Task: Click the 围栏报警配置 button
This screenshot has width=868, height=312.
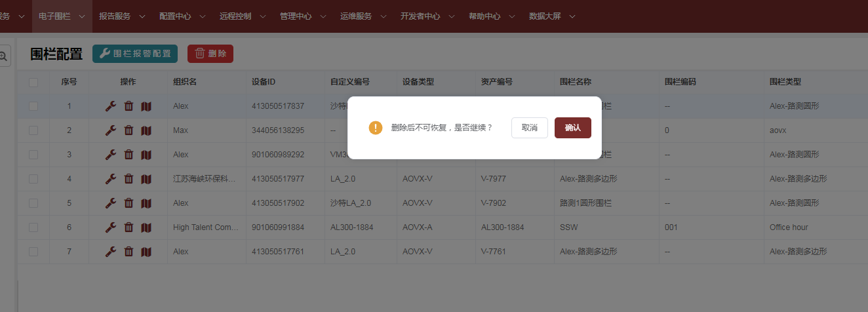Action: 135,54
